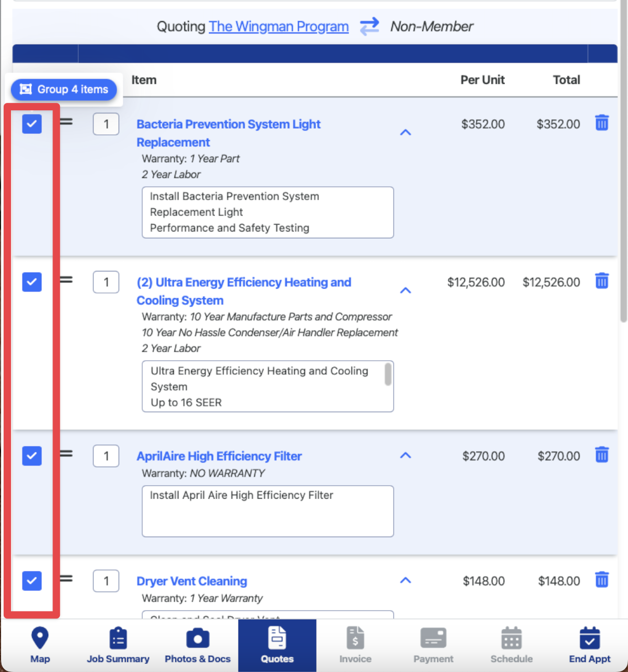
Task: Collapse the Bacteria Prevention System Light details
Action: tap(405, 132)
